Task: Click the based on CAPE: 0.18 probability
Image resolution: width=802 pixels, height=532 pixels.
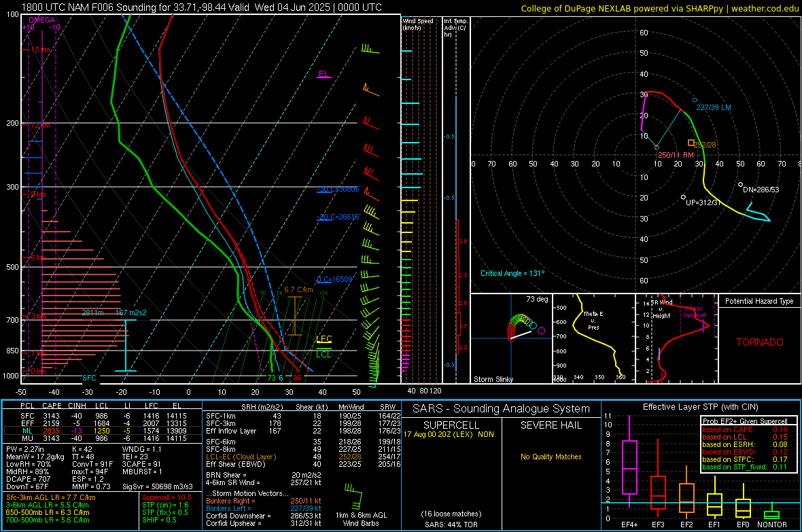Action: click(745, 429)
